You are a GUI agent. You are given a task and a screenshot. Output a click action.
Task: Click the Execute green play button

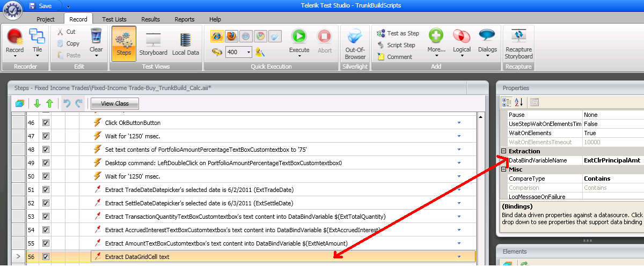click(x=299, y=36)
